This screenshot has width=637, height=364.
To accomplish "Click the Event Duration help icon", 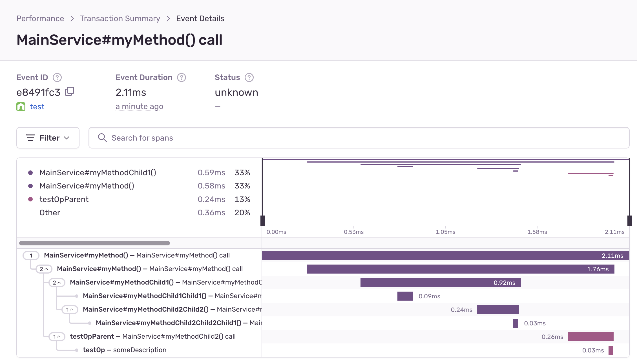I will coord(182,77).
